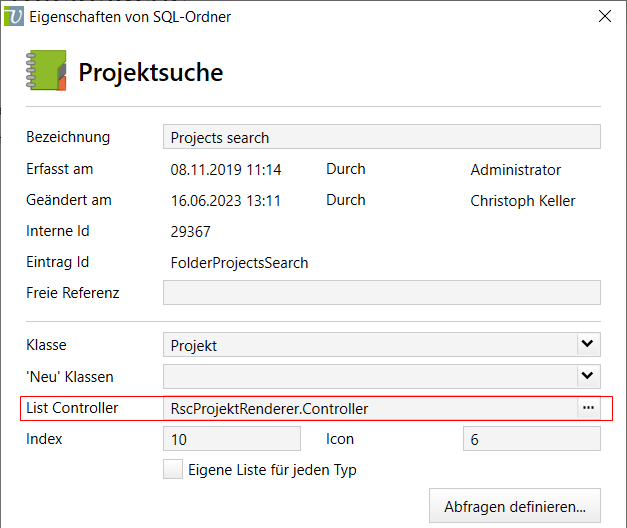
Task: Select the FolderProjectsSearch Eintrag Id text
Action: [239, 263]
